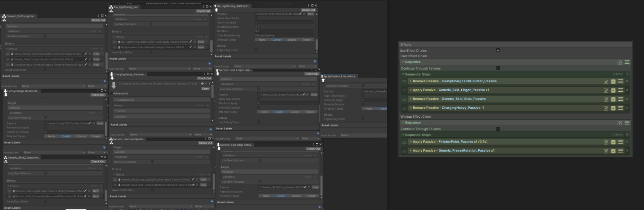Open kebab menu of Generic_OnChargeEnd tab
This screenshot has width=644, height=210.
tap(98, 16)
